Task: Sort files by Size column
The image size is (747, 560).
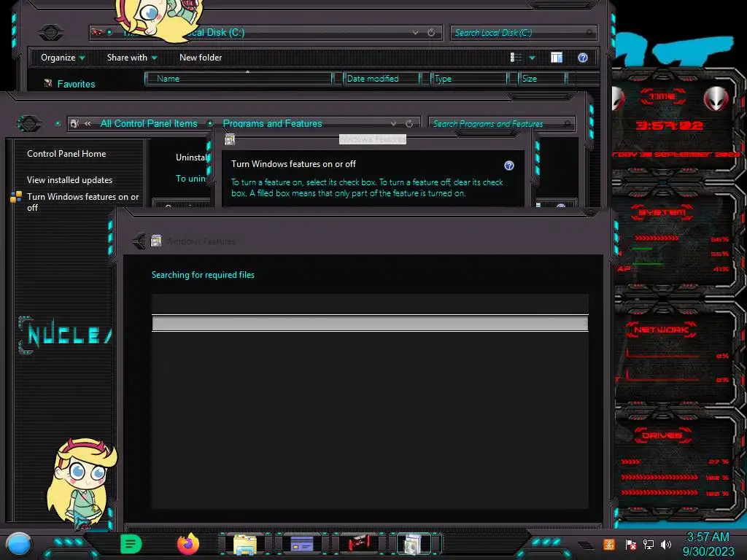Action: pos(542,79)
